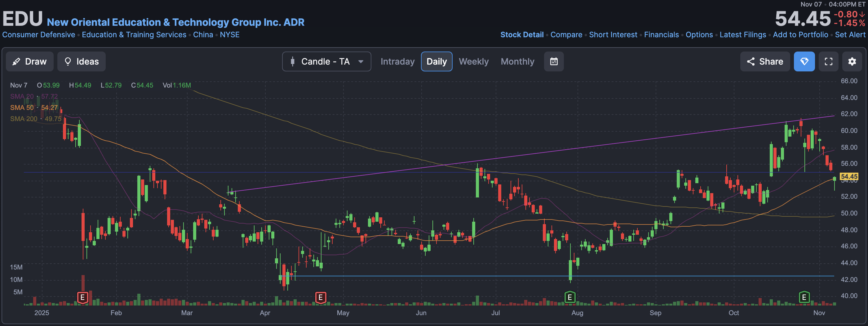
Task: Click the late-October green earnings E marker
Action: [804, 297]
